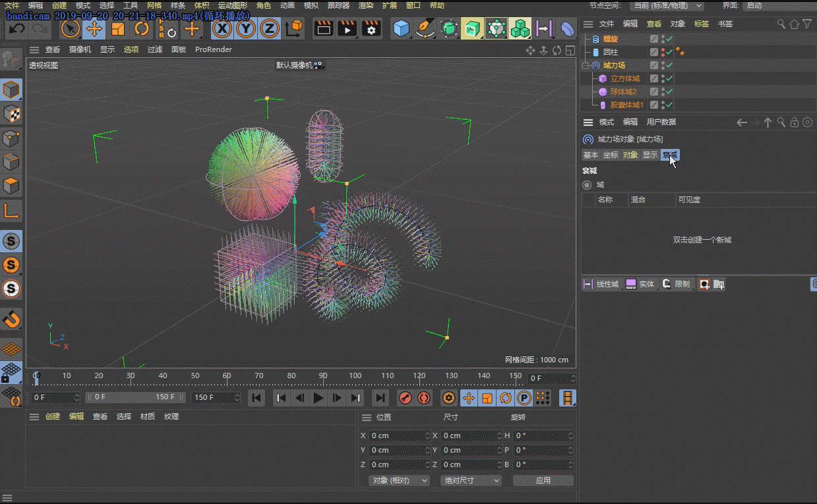Toggle visibility dots of 胶囊体域1

click(x=662, y=105)
